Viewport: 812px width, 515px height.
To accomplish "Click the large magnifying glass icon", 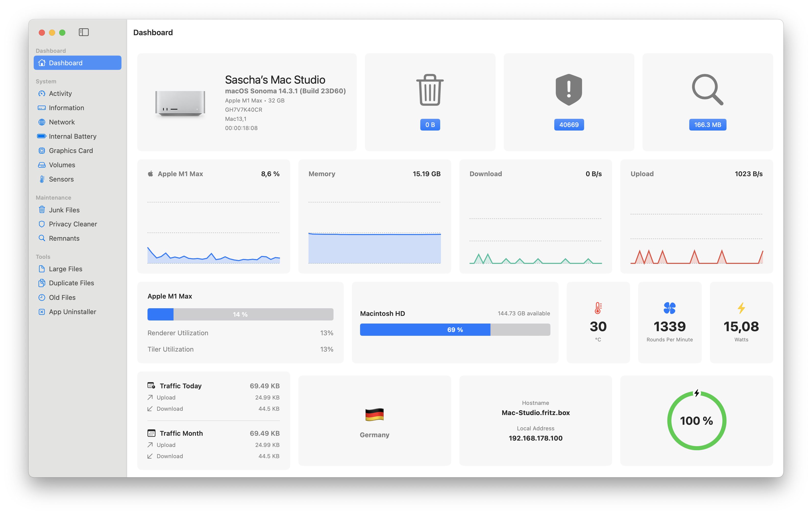I will pyautogui.click(x=707, y=90).
